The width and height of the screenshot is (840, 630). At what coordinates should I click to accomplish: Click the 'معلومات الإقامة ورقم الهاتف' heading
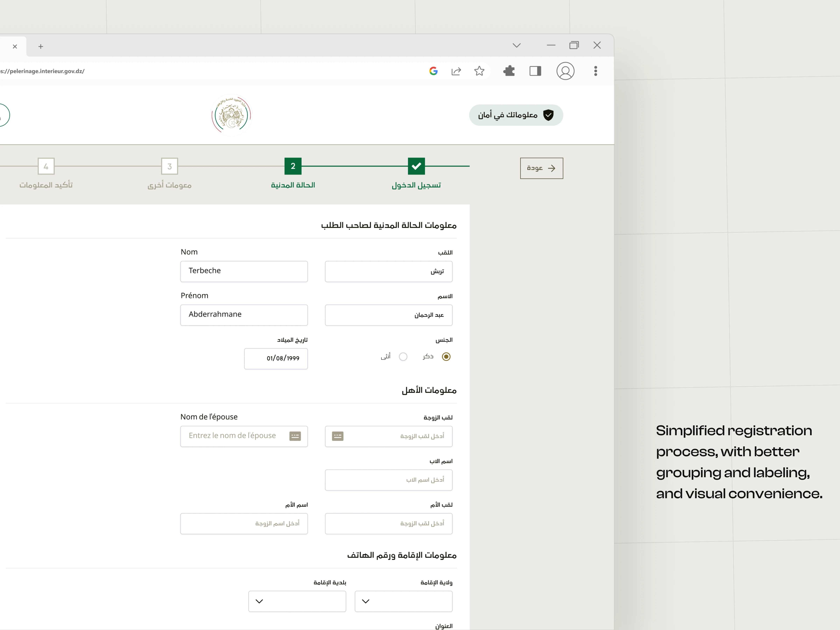tap(402, 555)
